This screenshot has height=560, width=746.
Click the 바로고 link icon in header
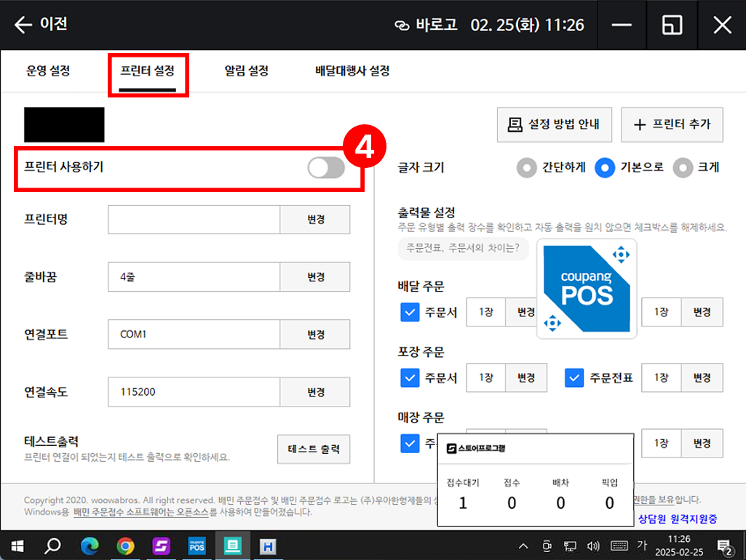click(402, 25)
